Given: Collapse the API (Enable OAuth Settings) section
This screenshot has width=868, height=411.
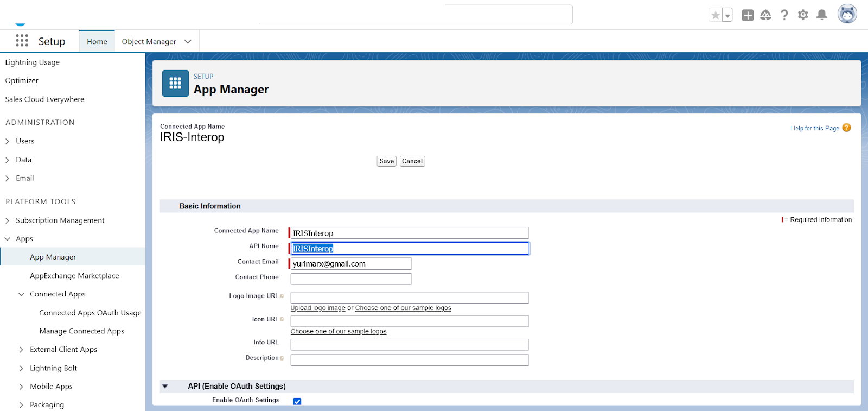Looking at the screenshot, I should click(165, 387).
